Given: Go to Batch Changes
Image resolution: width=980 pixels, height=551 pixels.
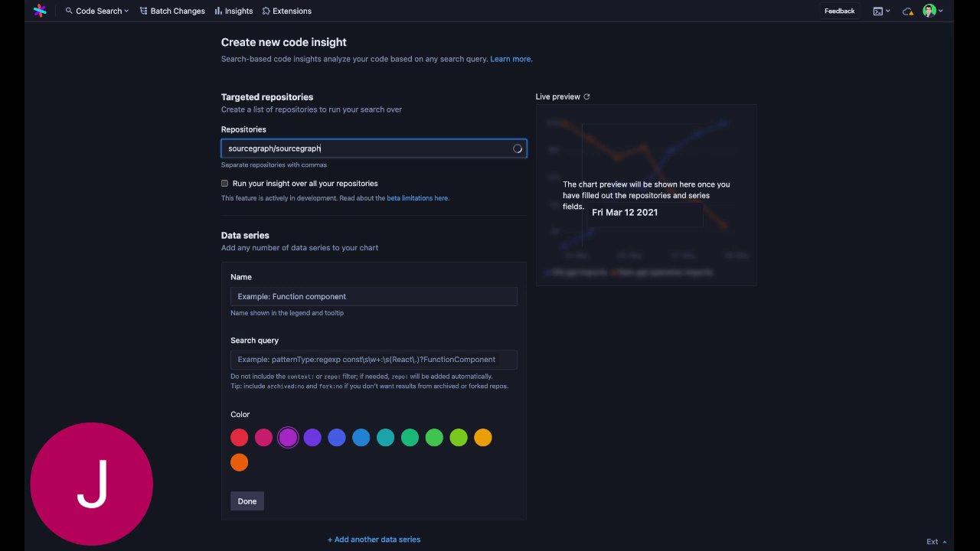Looking at the screenshot, I should [x=172, y=11].
